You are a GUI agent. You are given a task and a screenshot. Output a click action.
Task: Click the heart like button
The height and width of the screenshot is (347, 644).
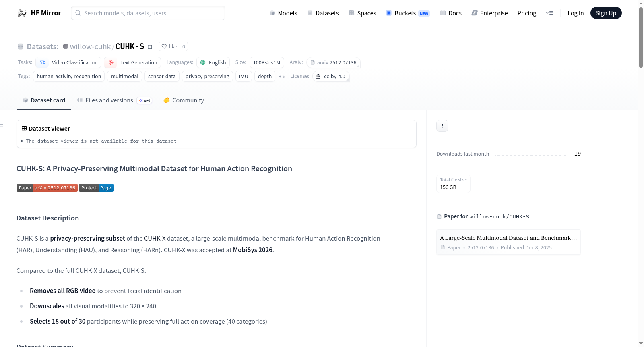click(169, 46)
